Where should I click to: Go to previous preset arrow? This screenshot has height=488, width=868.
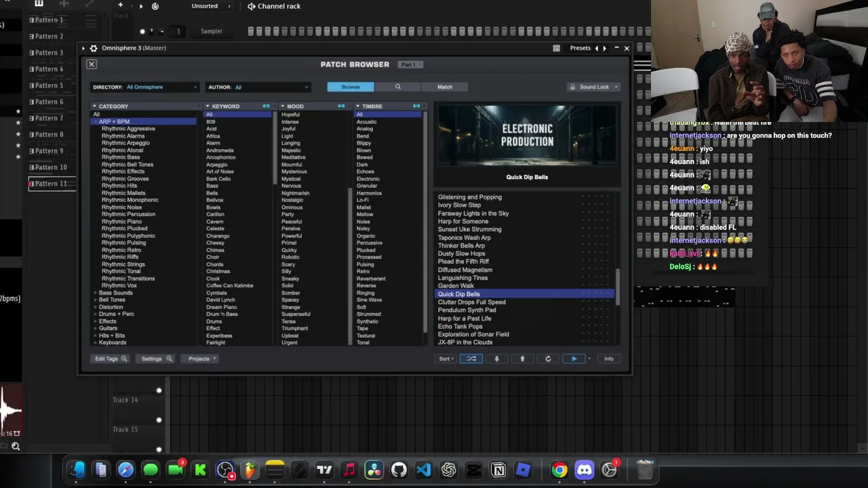(x=597, y=48)
